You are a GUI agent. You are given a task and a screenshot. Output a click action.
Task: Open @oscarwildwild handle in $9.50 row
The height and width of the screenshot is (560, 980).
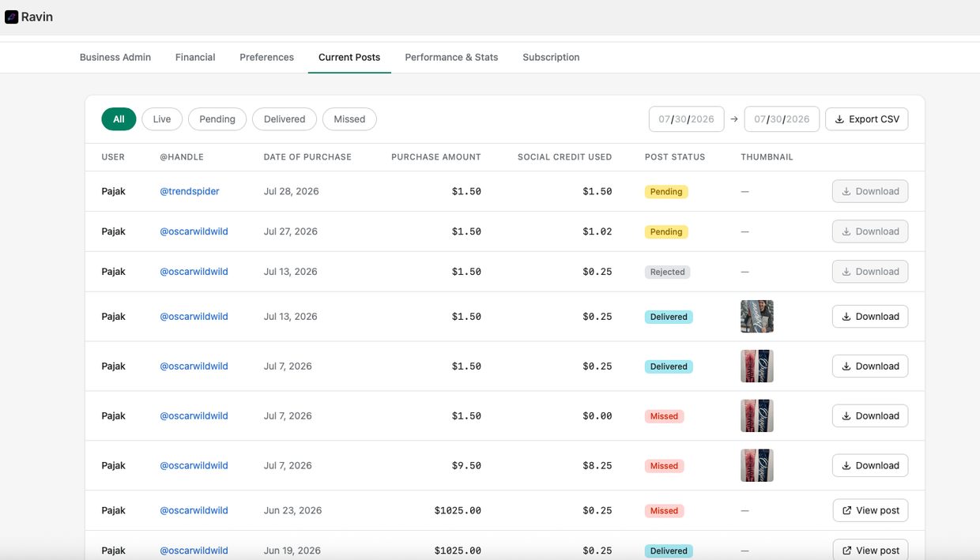pos(194,465)
